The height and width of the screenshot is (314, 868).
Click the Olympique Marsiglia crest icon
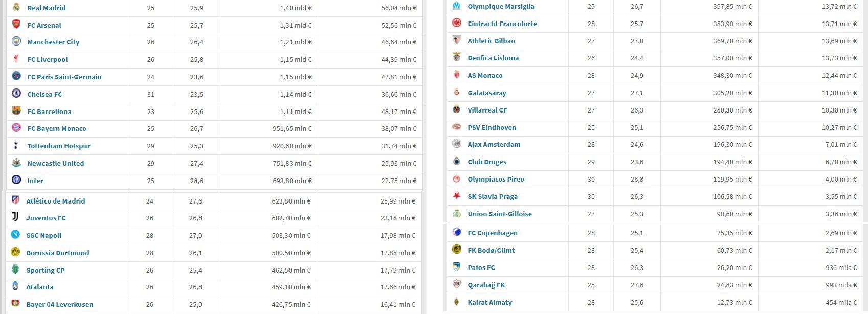click(457, 6)
